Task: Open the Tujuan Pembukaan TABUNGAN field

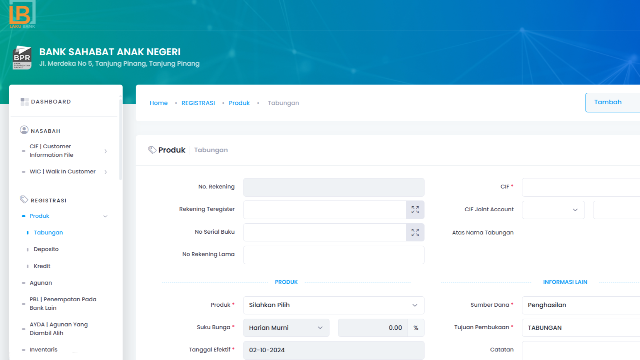Action: [581, 328]
